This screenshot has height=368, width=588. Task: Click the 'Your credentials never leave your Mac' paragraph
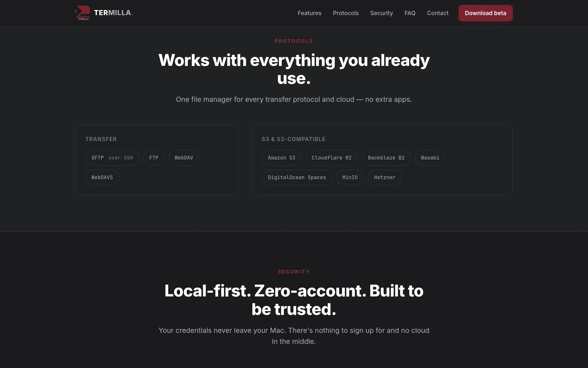pyautogui.click(x=294, y=336)
